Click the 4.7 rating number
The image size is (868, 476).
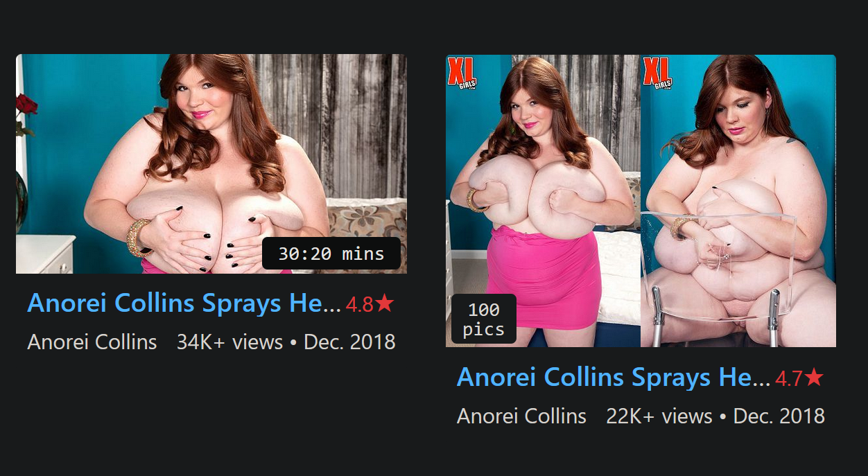pyautogui.click(x=789, y=378)
